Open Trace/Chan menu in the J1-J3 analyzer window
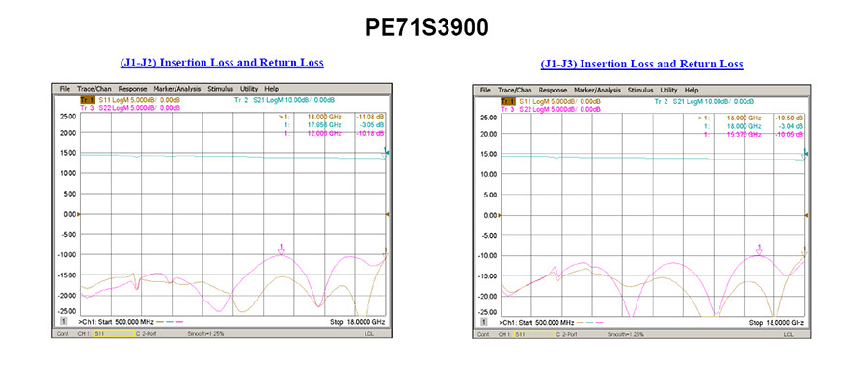Viewport: 868px width, 367px height. [515, 90]
